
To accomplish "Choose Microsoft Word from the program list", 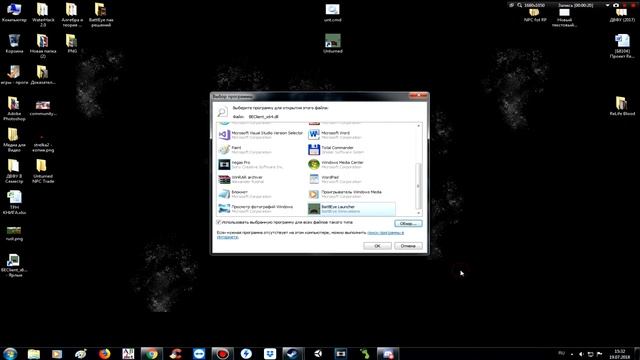I will 351,135.
